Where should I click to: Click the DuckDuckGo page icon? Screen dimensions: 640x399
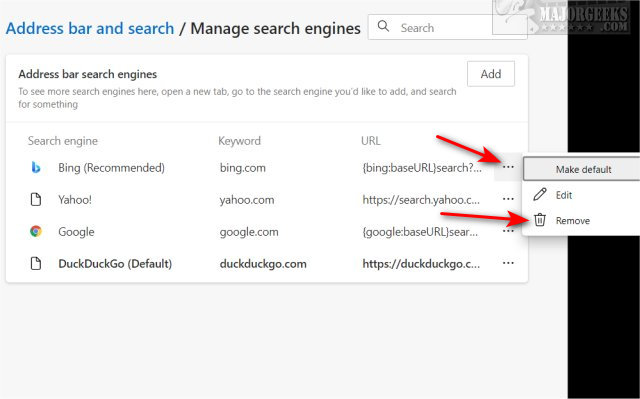[36, 264]
